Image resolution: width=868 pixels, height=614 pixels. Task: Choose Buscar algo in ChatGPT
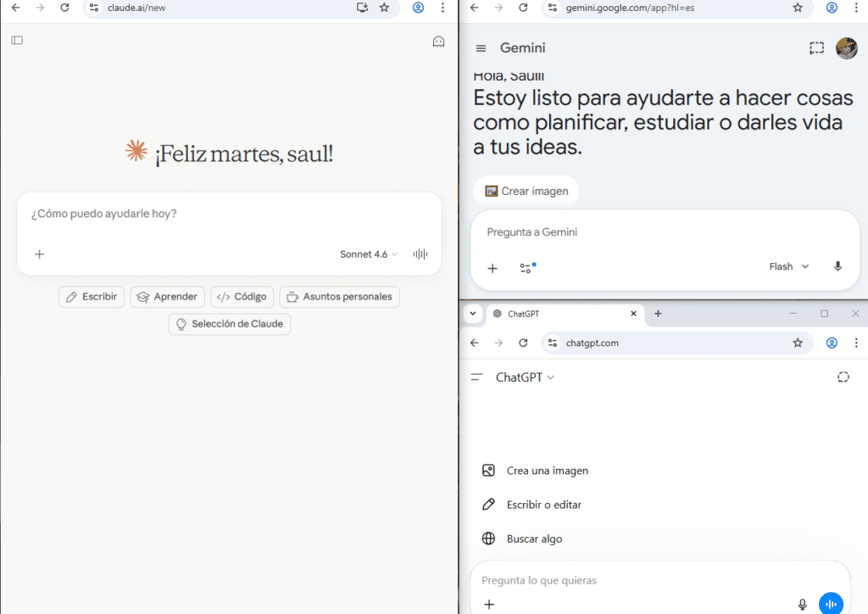(x=522, y=539)
